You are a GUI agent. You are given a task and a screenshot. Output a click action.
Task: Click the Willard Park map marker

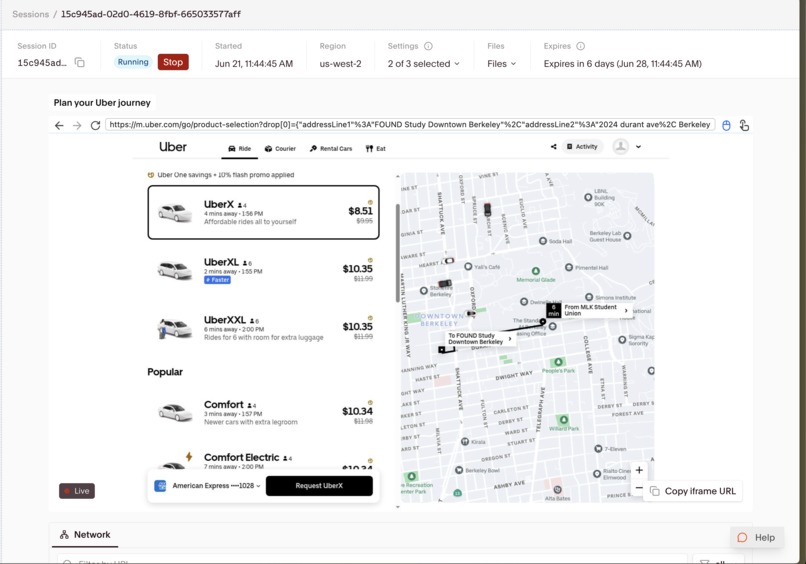pos(564,420)
